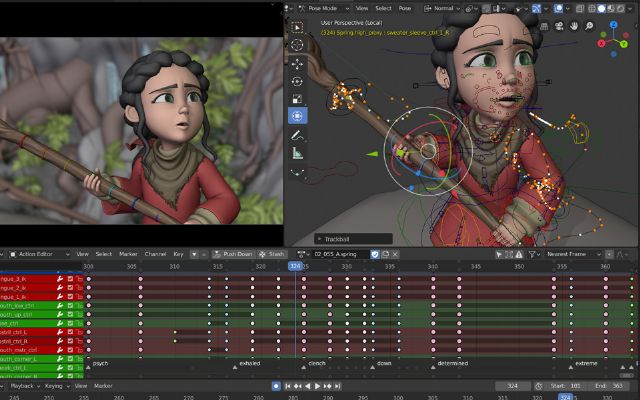
Task: Open Normal transform orientation dropdown
Action: tap(442, 9)
